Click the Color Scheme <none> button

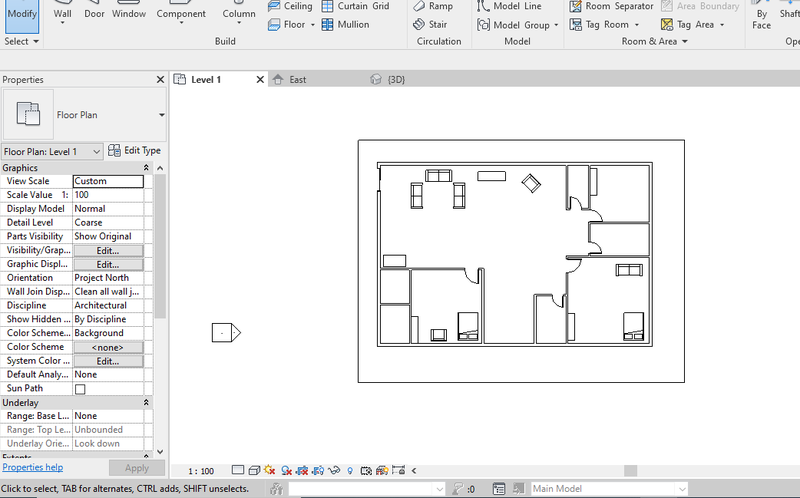tap(108, 347)
